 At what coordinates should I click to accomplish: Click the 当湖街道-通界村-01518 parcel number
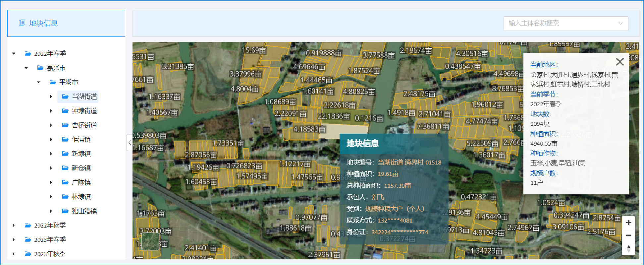point(409,162)
